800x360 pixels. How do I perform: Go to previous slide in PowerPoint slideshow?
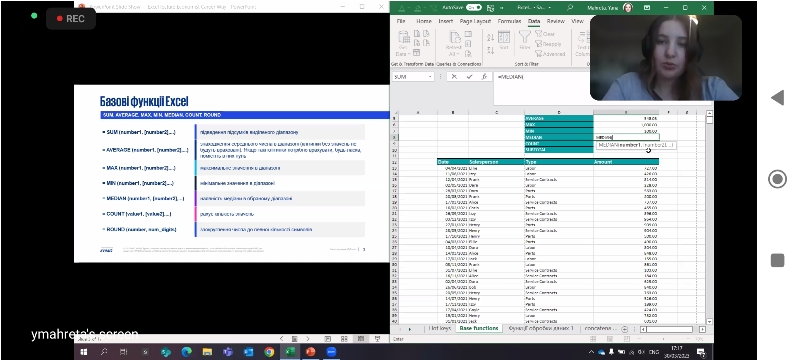click(282, 339)
